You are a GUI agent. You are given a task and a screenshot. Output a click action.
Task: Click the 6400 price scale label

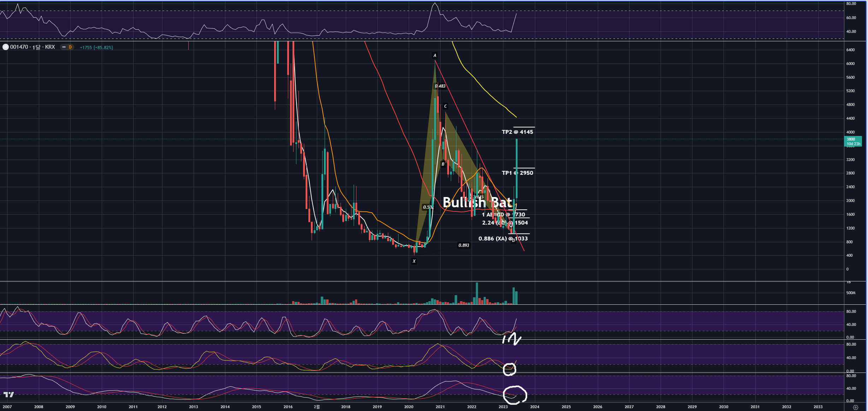[x=850, y=50]
